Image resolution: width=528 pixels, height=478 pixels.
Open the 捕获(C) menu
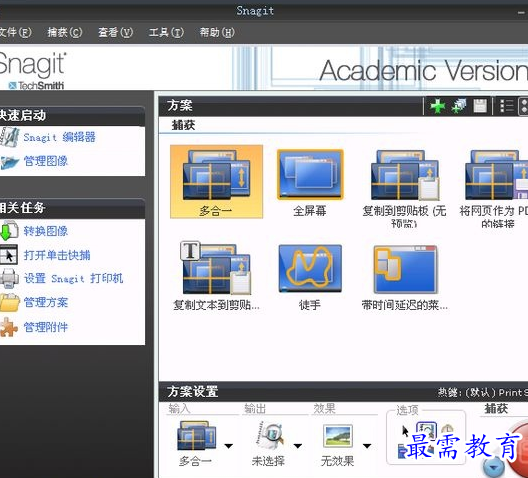pos(65,32)
